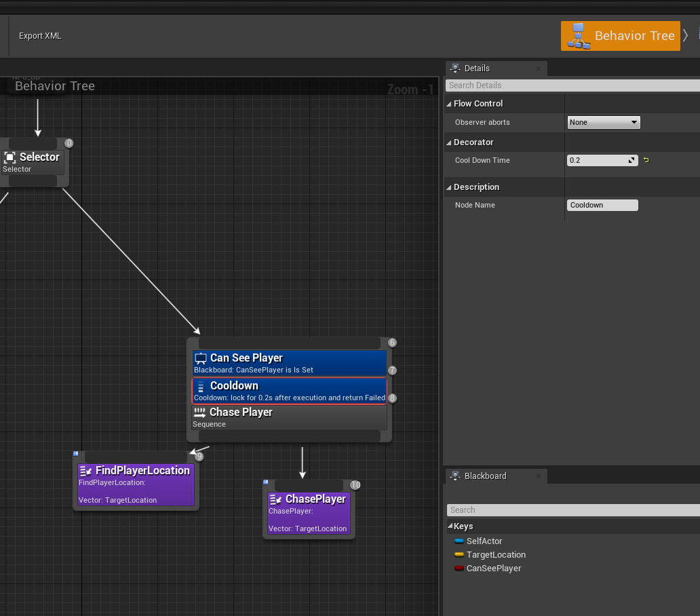700x616 pixels.
Task: Click the chevron after the Behavior Tree mode button
Action: tap(686, 35)
